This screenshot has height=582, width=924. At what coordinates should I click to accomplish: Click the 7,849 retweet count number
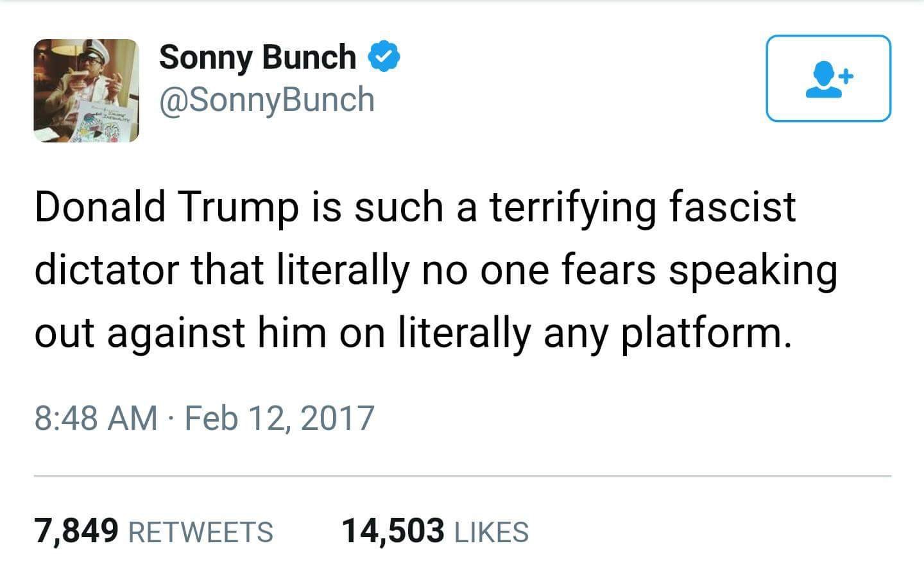[x=77, y=531]
